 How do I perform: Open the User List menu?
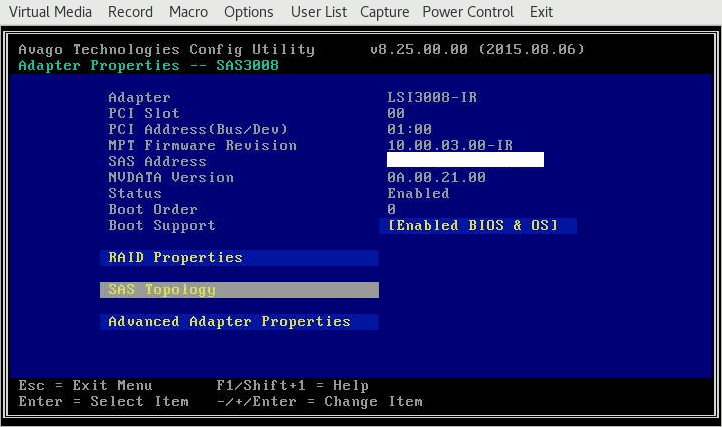point(319,12)
